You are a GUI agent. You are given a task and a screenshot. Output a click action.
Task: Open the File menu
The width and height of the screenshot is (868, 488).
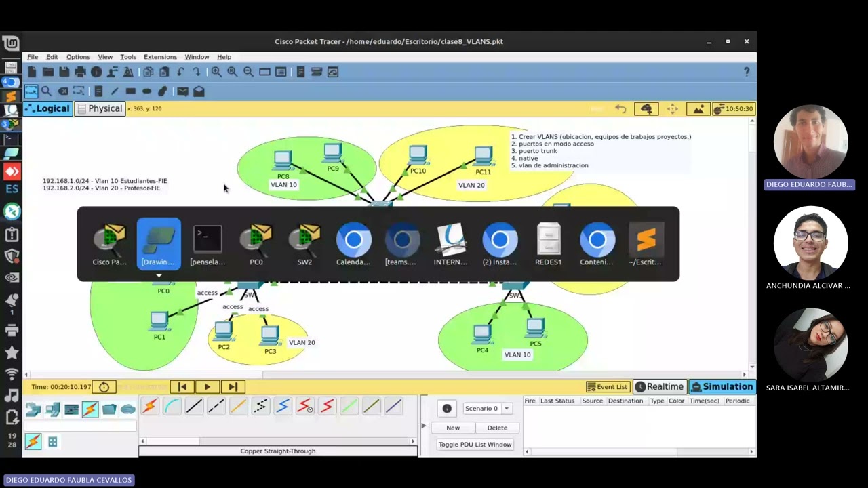pyautogui.click(x=33, y=57)
